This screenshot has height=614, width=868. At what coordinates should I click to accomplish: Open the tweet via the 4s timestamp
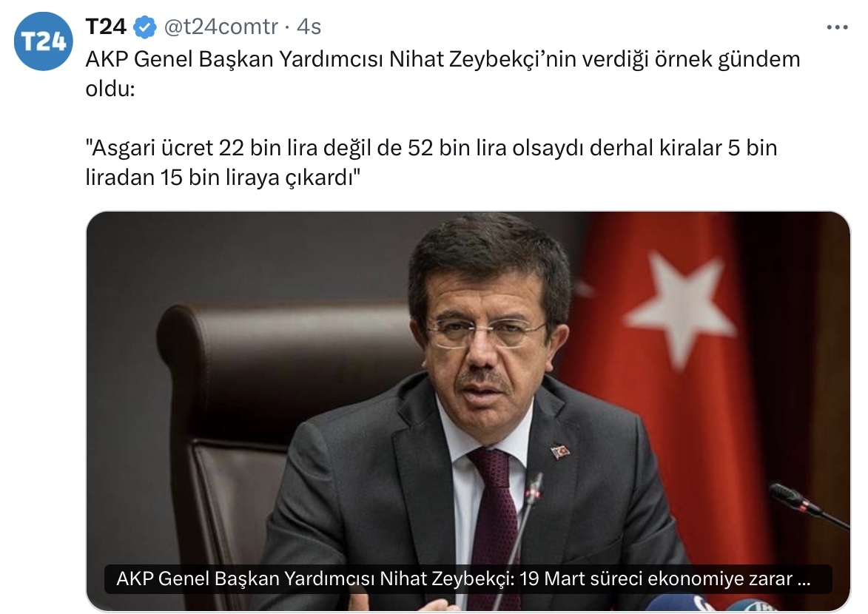coord(309,27)
